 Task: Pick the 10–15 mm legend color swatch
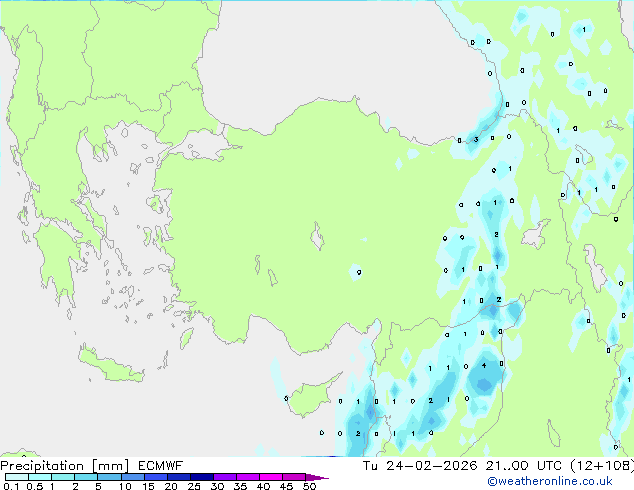(132, 477)
